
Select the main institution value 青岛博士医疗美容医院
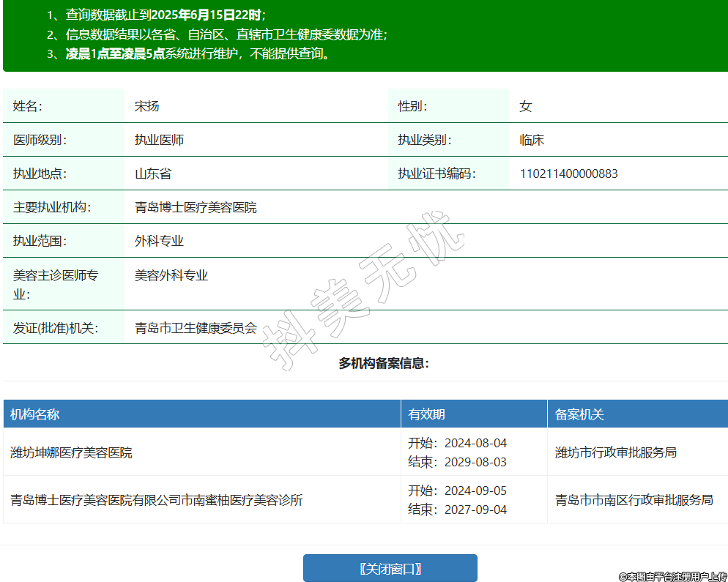pos(196,207)
